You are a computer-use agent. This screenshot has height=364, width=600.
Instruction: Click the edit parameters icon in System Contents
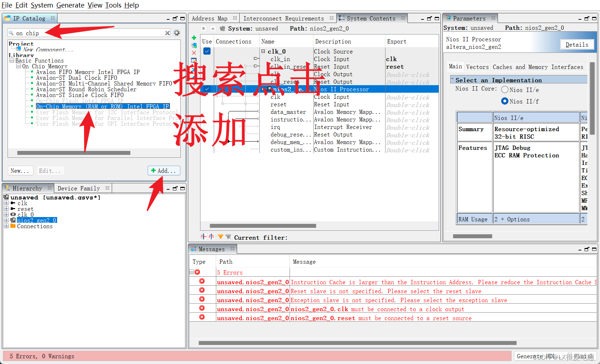coord(194,60)
